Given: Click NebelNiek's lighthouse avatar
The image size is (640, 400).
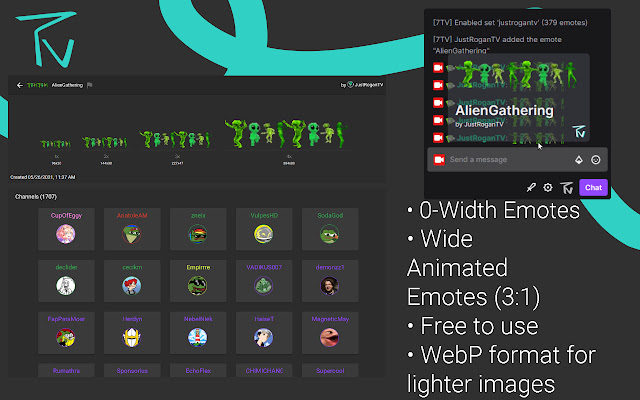Looking at the screenshot, I should (198, 338).
